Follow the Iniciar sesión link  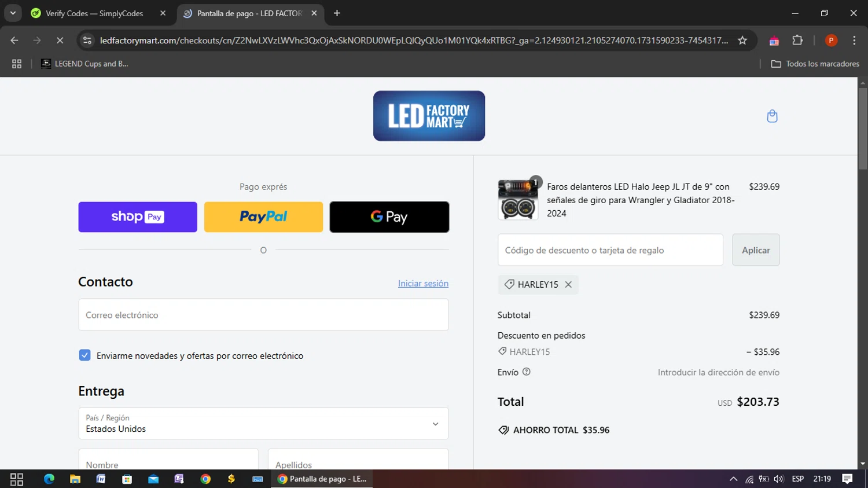pyautogui.click(x=423, y=283)
